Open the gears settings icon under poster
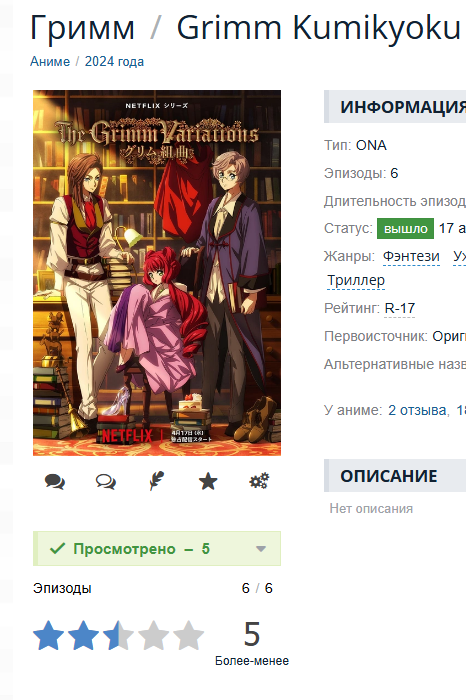Screen dimensions: 466x700 pyautogui.click(x=259, y=481)
